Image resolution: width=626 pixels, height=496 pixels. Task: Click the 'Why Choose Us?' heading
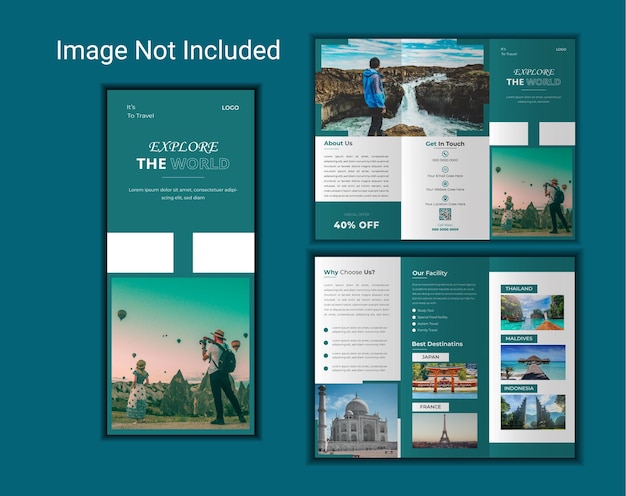(349, 272)
